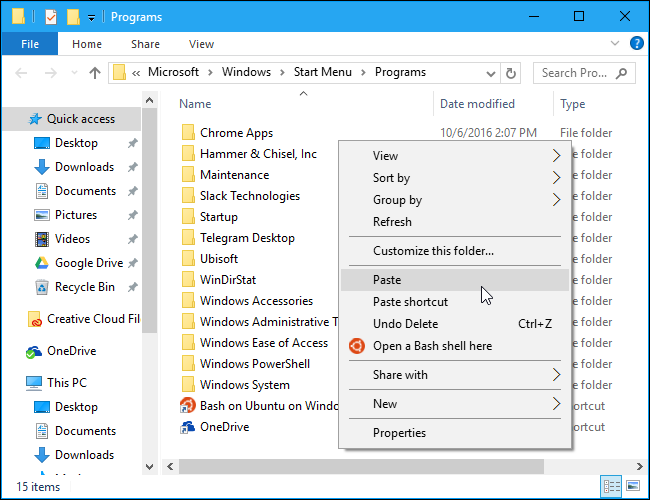Click the refresh icon in address bar
The width and height of the screenshot is (650, 500).
[x=512, y=73]
